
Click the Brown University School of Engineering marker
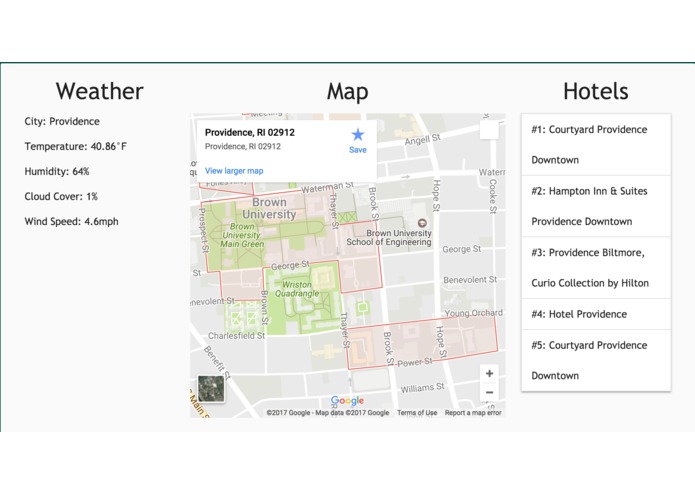click(x=422, y=223)
